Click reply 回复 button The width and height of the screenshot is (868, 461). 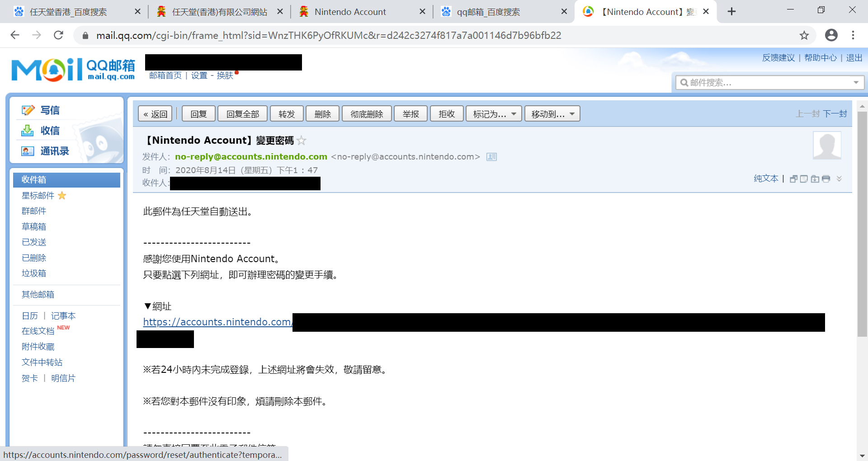(x=198, y=114)
